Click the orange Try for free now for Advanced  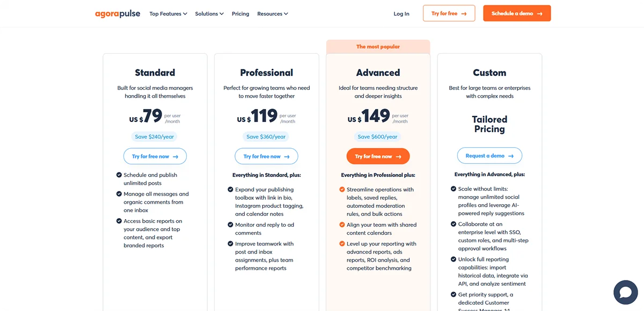pyautogui.click(x=378, y=156)
